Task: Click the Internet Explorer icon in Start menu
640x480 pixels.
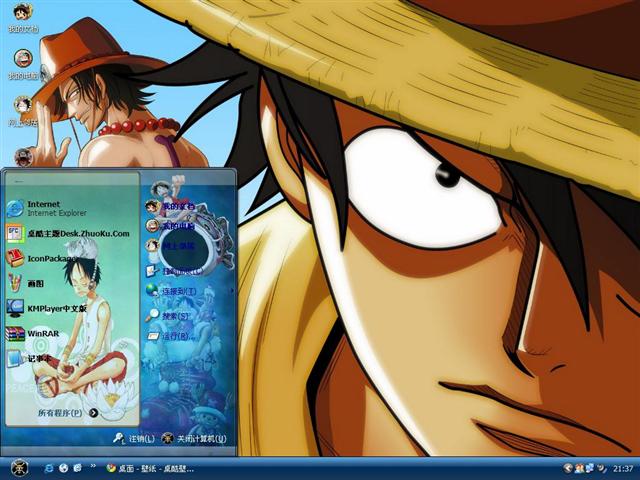Action: [x=15, y=208]
